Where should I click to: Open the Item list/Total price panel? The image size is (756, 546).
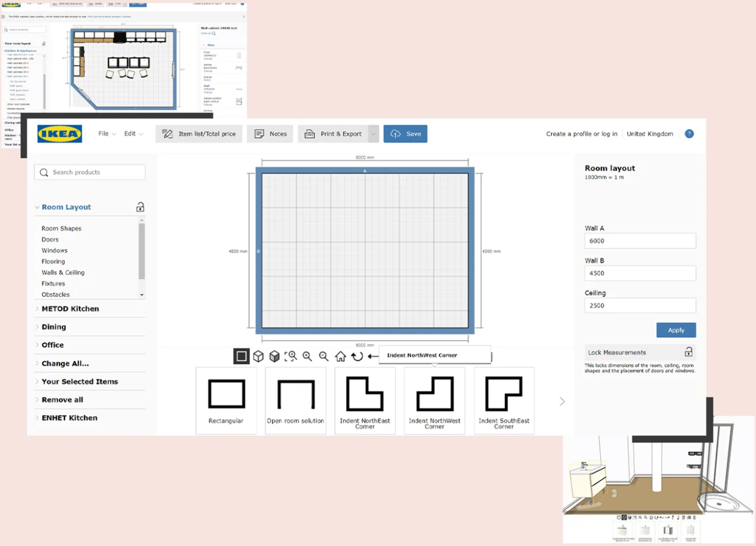[199, 134]
